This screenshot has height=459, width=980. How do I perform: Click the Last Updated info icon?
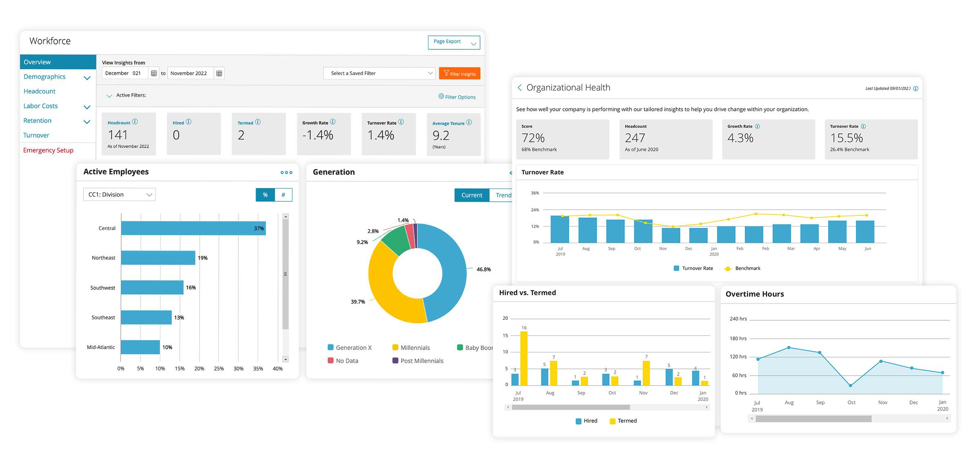(x=915, y=89)
